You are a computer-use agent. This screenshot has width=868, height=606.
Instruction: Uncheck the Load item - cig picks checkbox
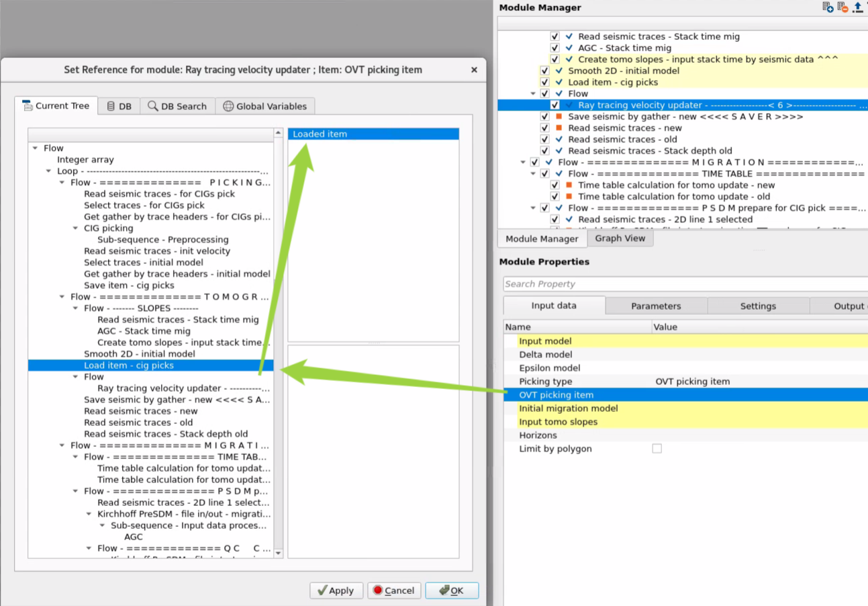tap(544, 82)
